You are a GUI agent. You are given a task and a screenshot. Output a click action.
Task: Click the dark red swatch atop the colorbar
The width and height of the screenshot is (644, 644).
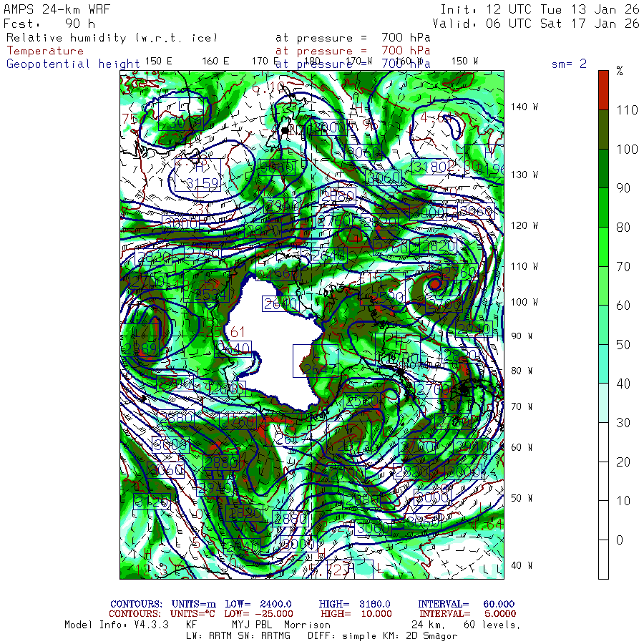[603, 89]
